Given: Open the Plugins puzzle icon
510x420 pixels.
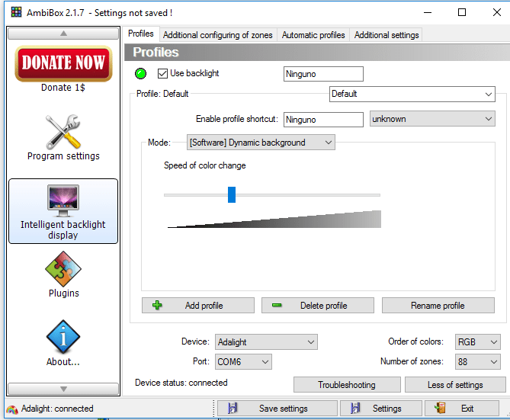Looking at the screenshot, I should pyautogui.click(x=63, y=269).
